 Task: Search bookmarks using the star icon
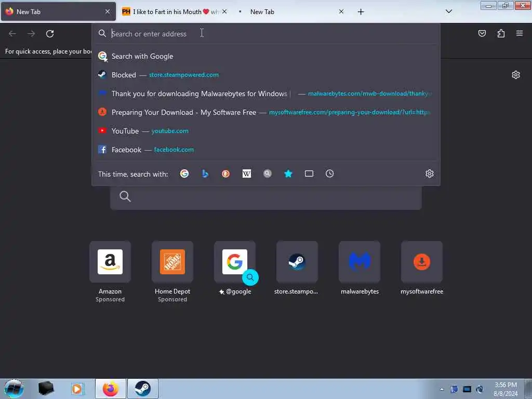point(288,174)
